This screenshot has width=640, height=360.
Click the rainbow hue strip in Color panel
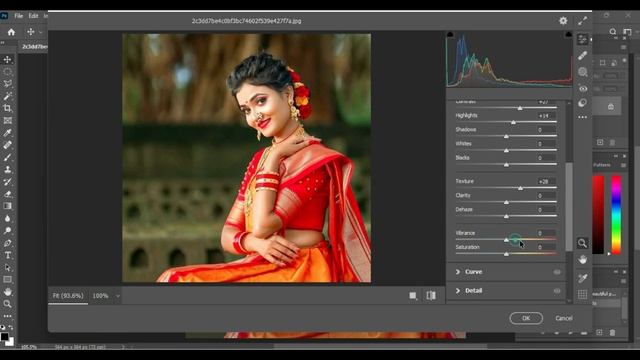(x=616, y=215)
